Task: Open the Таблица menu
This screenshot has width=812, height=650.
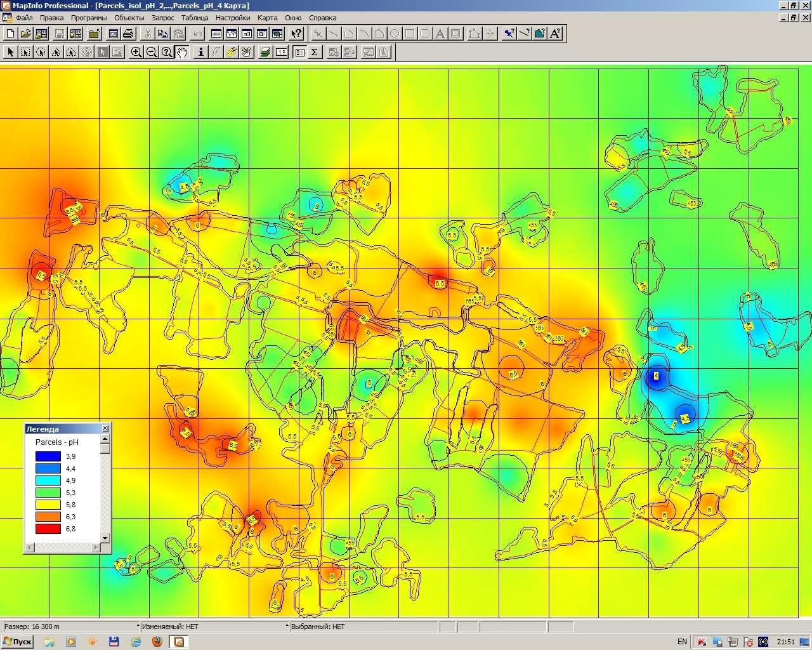Action: [x=195, y=18]
